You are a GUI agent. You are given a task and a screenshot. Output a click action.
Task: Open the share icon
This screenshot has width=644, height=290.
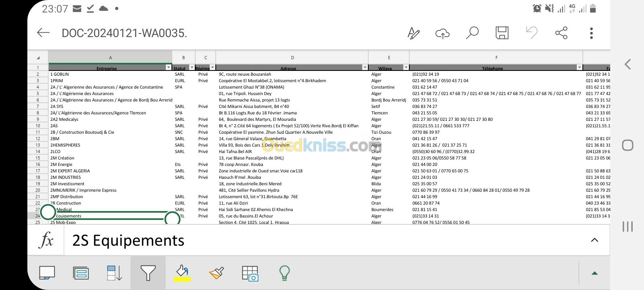click(x=561, y=33)
